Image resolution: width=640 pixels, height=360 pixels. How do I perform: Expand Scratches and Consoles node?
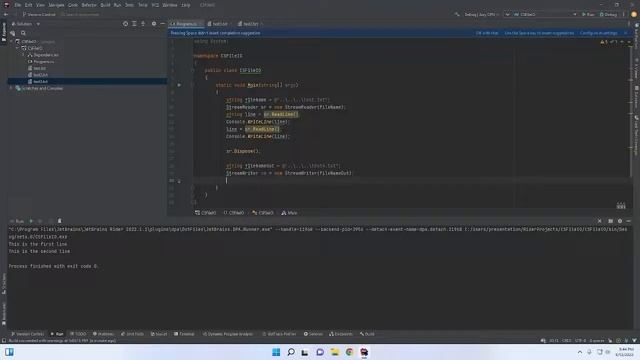[11, 88]
